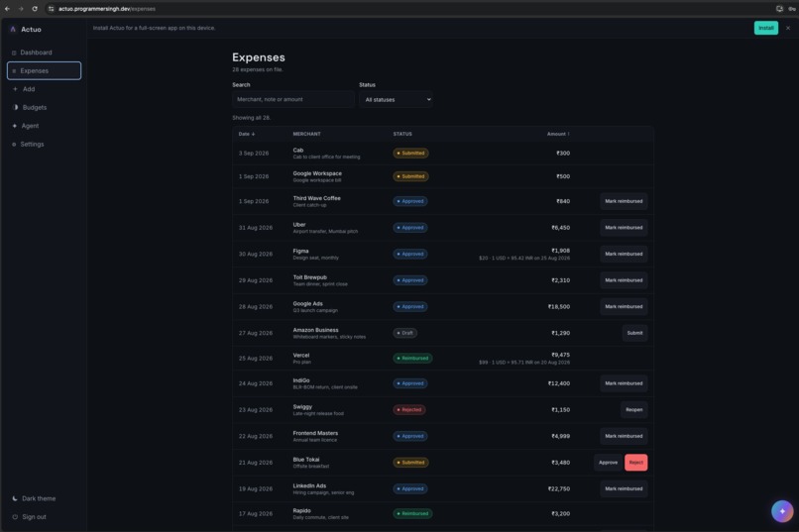799x532 pixels.
Task: Click the install app icon in address bar
Action: pos(779,9)
